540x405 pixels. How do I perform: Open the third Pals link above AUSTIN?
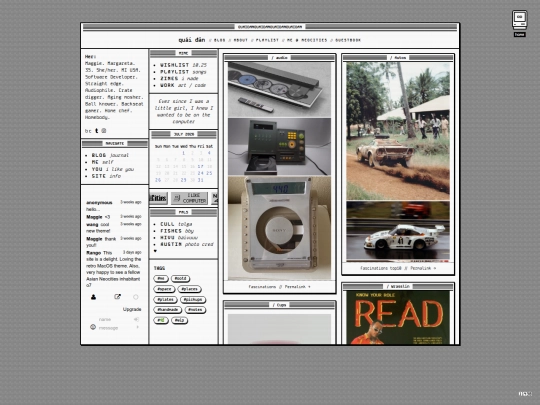(179, 238)
